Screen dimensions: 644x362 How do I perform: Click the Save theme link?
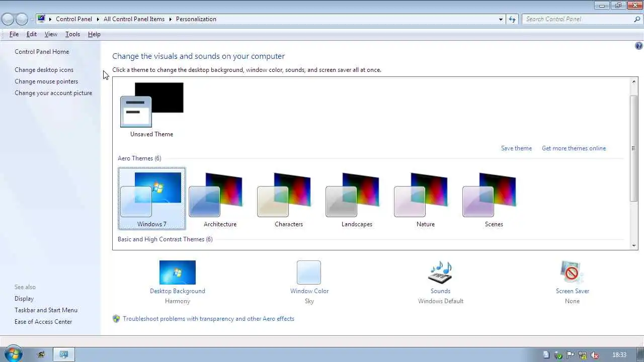click(516, 148)
